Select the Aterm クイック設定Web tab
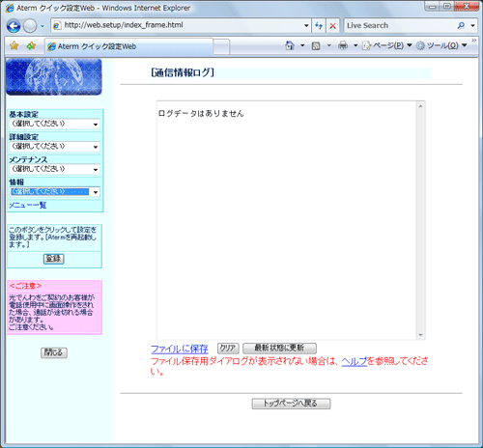 (x=128, y=46)
